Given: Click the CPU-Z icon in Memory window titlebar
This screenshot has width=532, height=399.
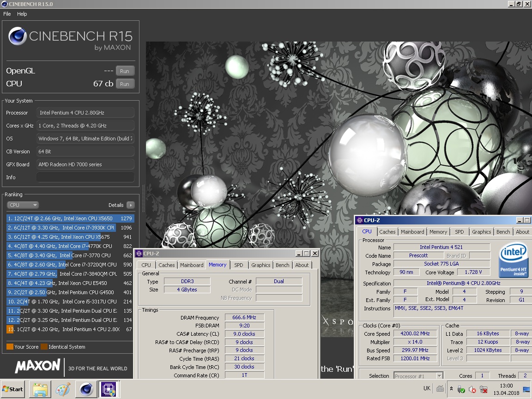Looking at the screenshot, I should 139,254.
